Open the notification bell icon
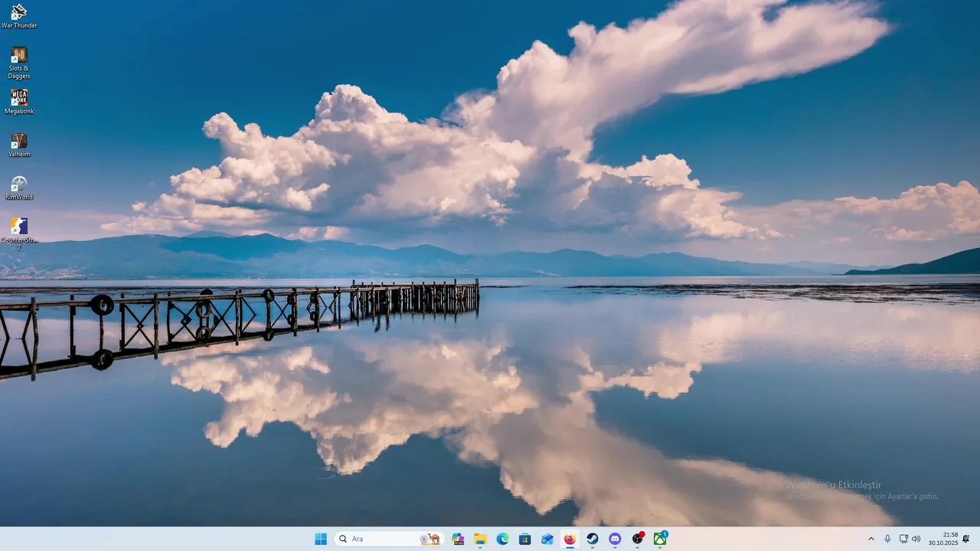The image size is (980, 551). click(x=966, y=539)
